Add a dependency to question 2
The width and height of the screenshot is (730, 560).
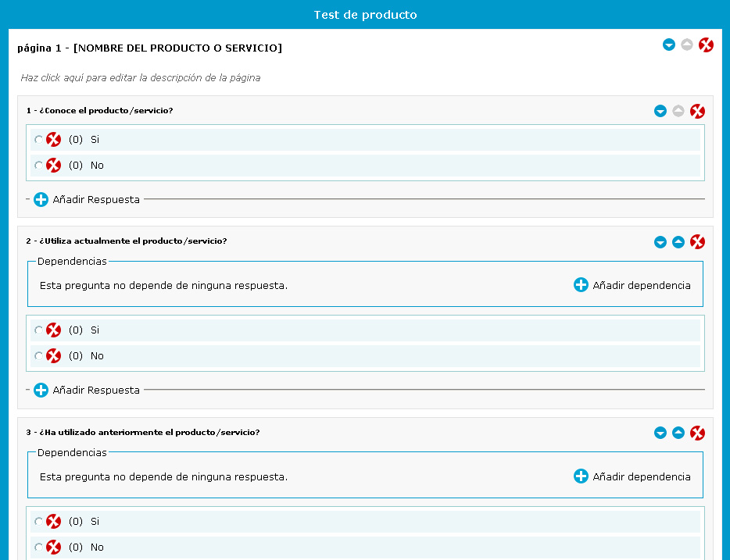[x=632, y=285]
